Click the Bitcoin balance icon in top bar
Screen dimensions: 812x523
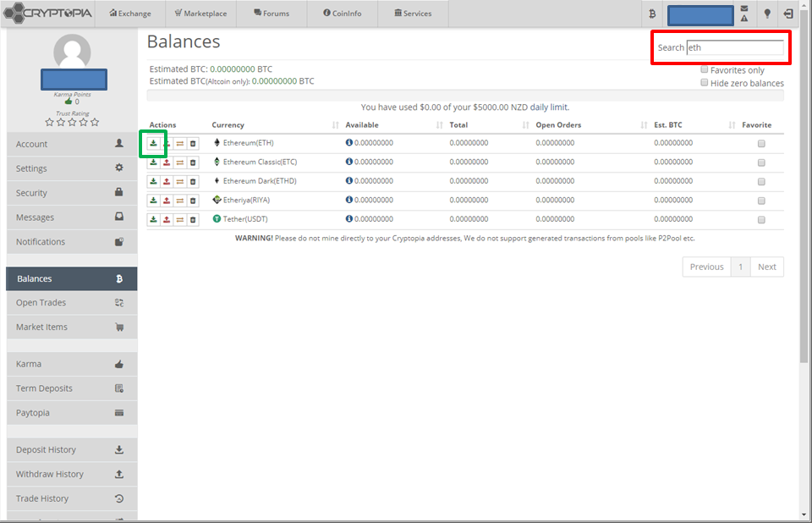click(x=652, y=14)
